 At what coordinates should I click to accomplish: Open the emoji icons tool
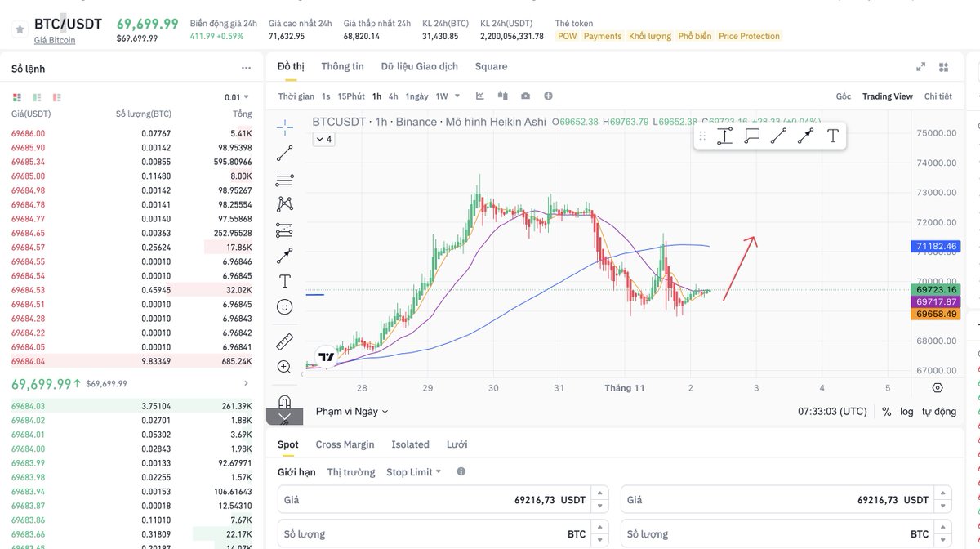[x=284, y=307]
